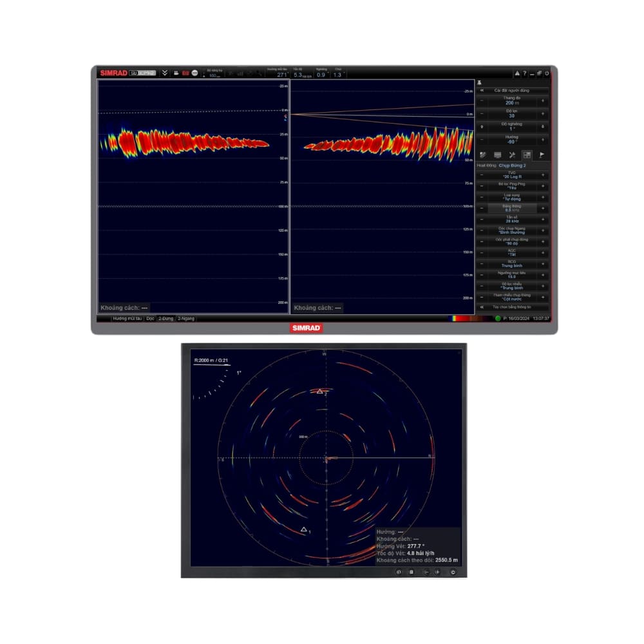
Task: Open the flag markers tab icon
Action: pyautogui.click(x=542, y=155)
